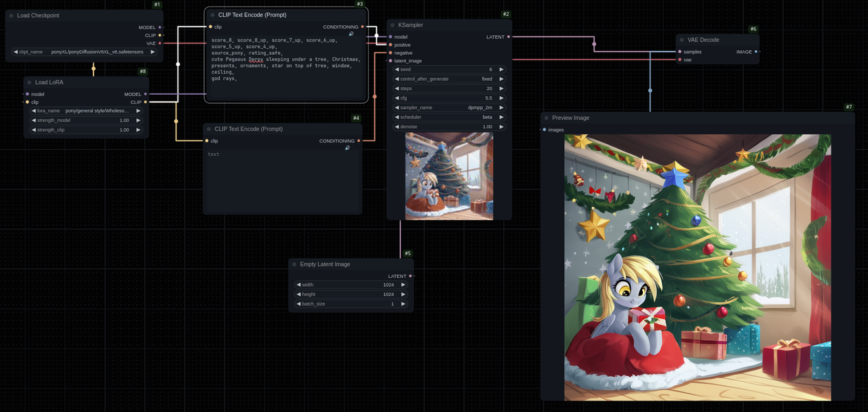Click the denoise value field showing 1.00
Viewport: 868px width, 412px height.
(x=449, y=126)
